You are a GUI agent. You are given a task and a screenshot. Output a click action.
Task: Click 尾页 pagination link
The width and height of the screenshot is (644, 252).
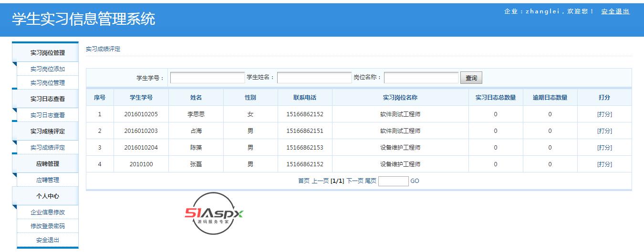[x=371, y=181]
